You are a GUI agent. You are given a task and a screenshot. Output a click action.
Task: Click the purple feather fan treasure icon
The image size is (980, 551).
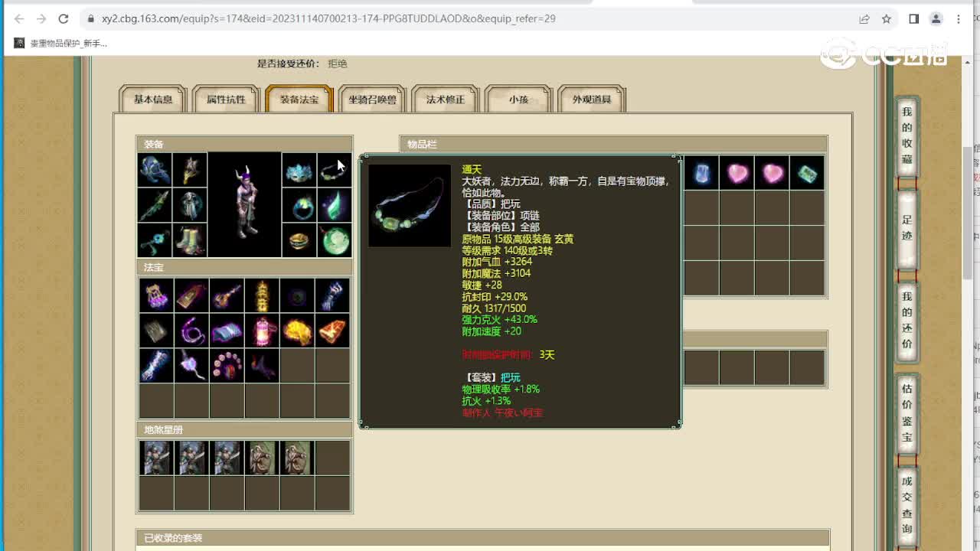(x=191, y=366)
